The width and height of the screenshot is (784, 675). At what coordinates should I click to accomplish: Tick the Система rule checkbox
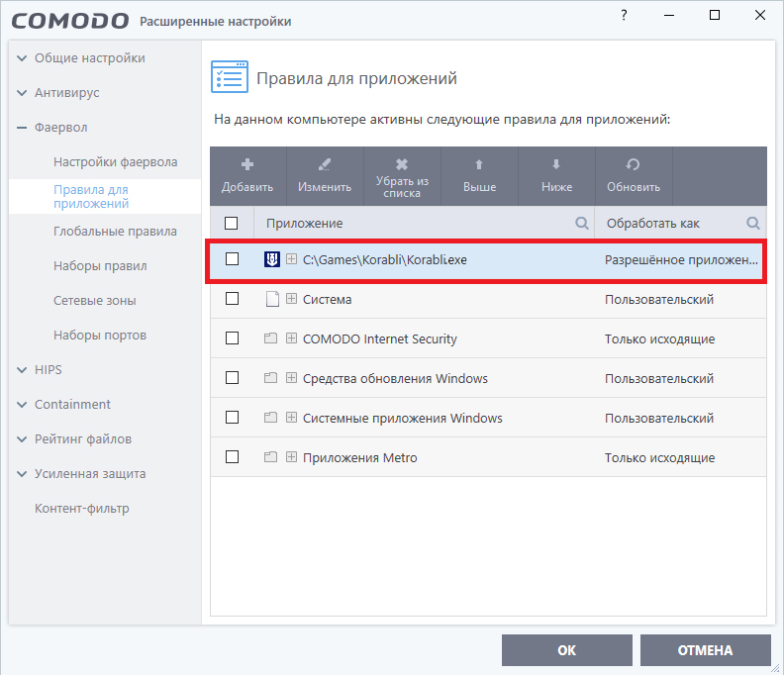tap(232, 299)
